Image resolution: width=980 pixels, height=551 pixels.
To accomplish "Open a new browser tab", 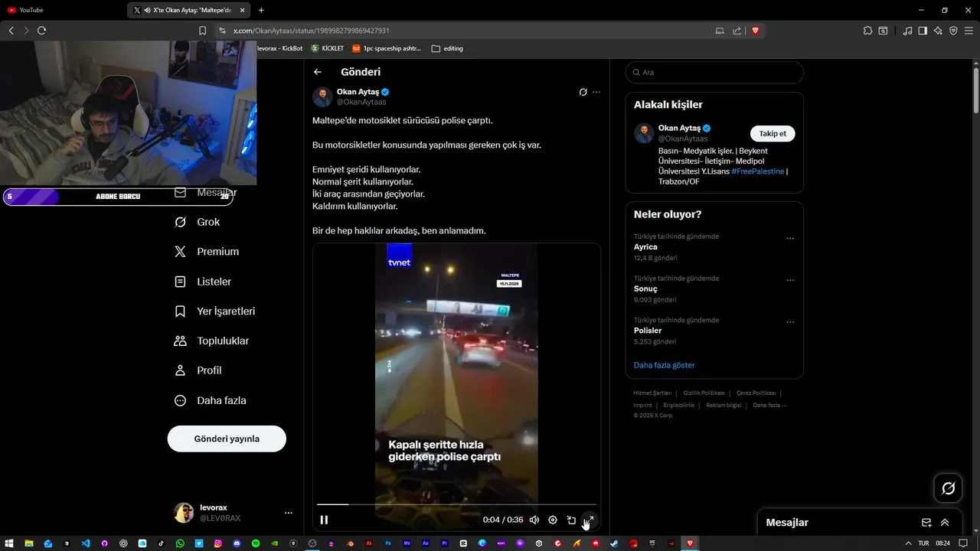I will click(261, 10).
